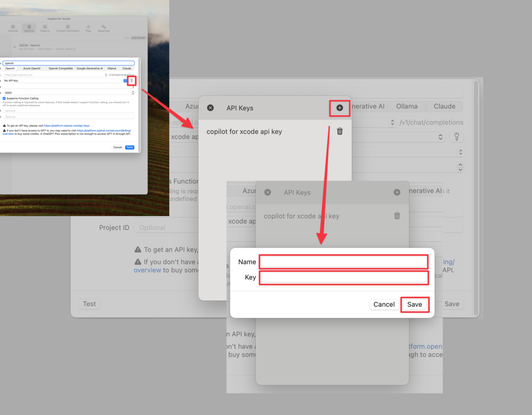Open the No API Key dropdown in small dialog
This screenshot has height=415, width=532.
coord(65,81)
